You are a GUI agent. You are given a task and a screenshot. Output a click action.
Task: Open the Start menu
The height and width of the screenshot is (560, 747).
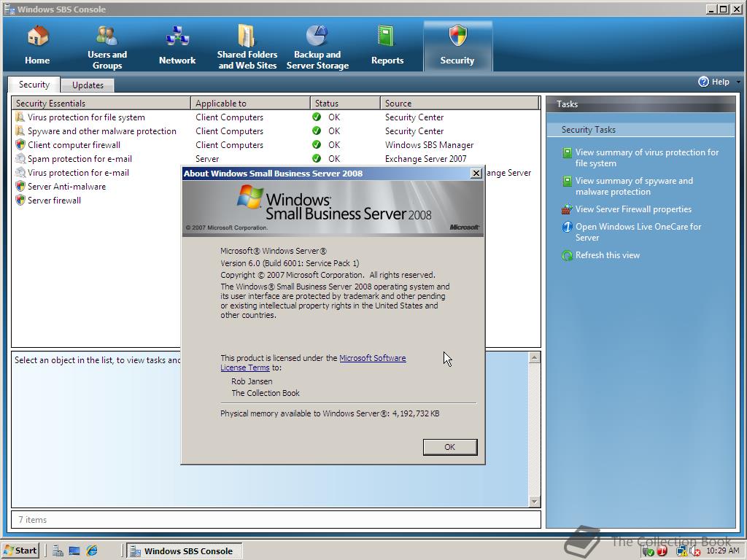[x=20, y=551]
